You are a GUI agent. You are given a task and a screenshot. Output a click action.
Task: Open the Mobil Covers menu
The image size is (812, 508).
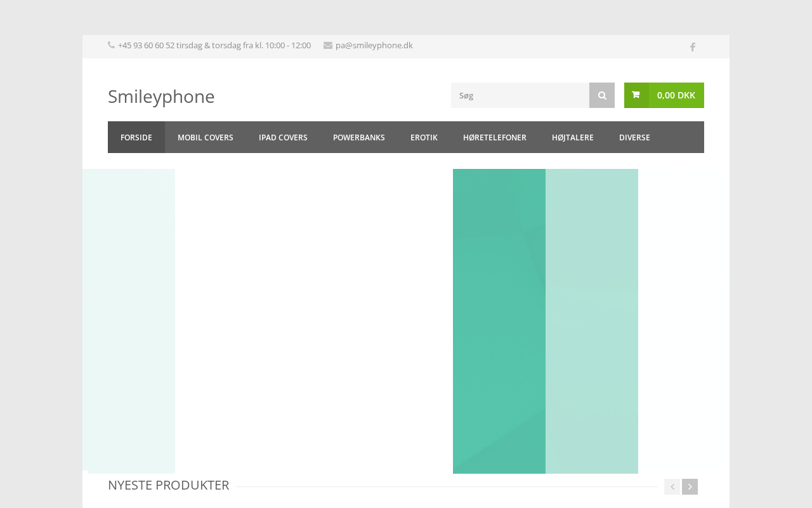pyautogui.click(x=206, y=137)
